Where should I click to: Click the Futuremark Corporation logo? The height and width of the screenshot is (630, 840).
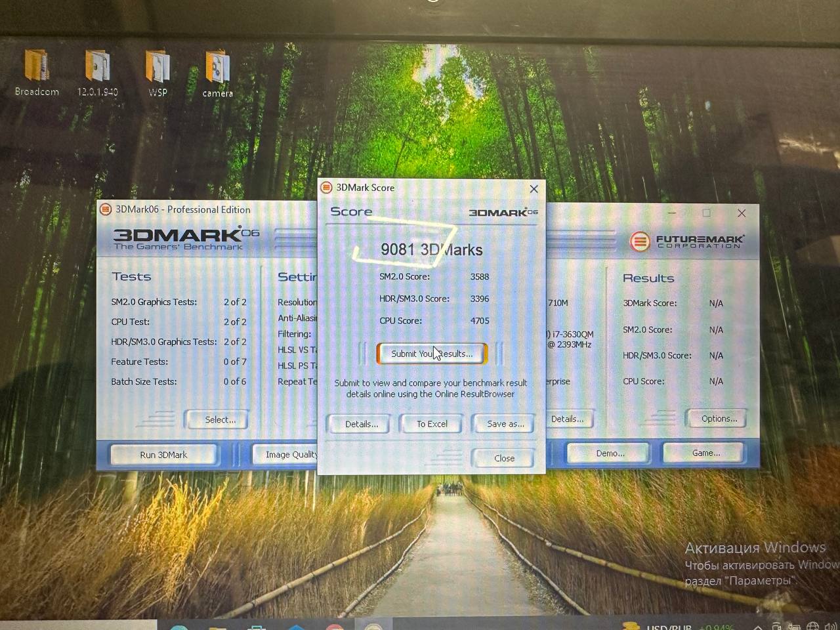click(x=687, y=241)
